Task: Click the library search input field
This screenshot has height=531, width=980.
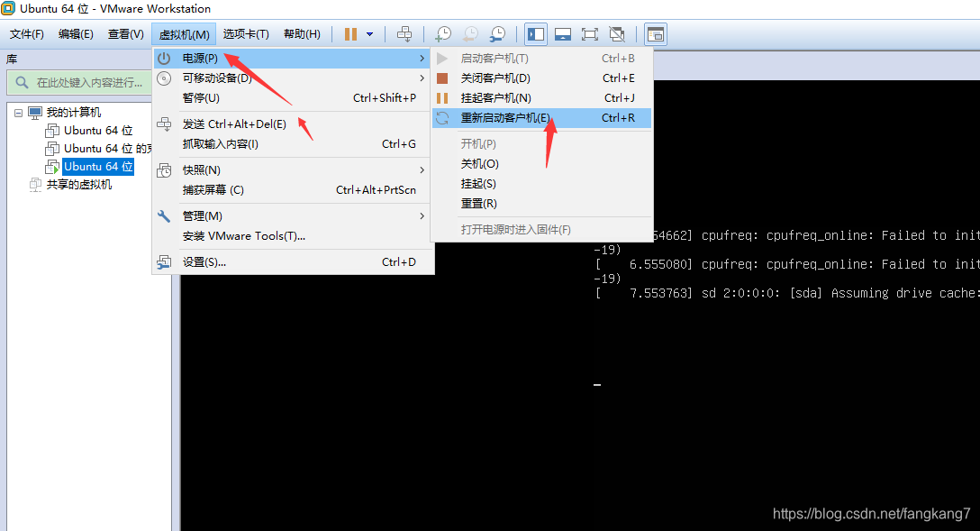Action: pyautogui.click(x=80, y=83)
